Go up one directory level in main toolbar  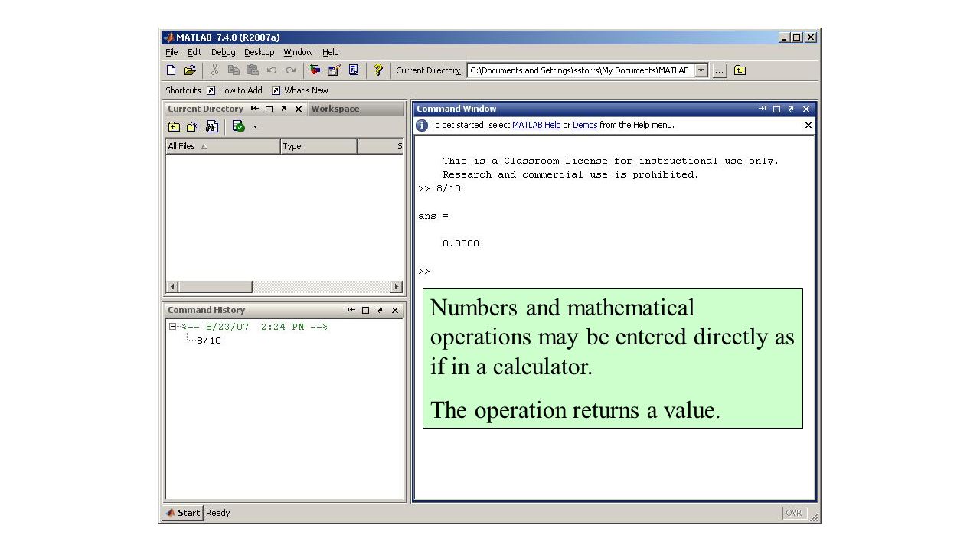tap(740, 70)
